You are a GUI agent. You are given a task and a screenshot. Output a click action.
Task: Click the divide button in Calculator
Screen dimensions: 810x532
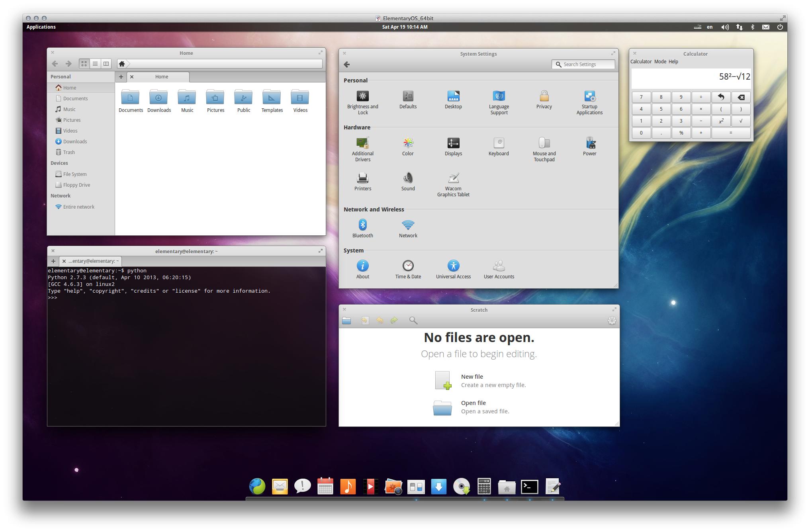coord(701,97)
